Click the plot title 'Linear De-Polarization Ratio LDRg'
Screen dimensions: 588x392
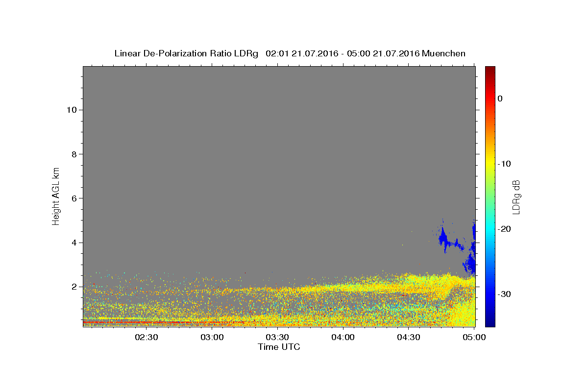(186, 53)
